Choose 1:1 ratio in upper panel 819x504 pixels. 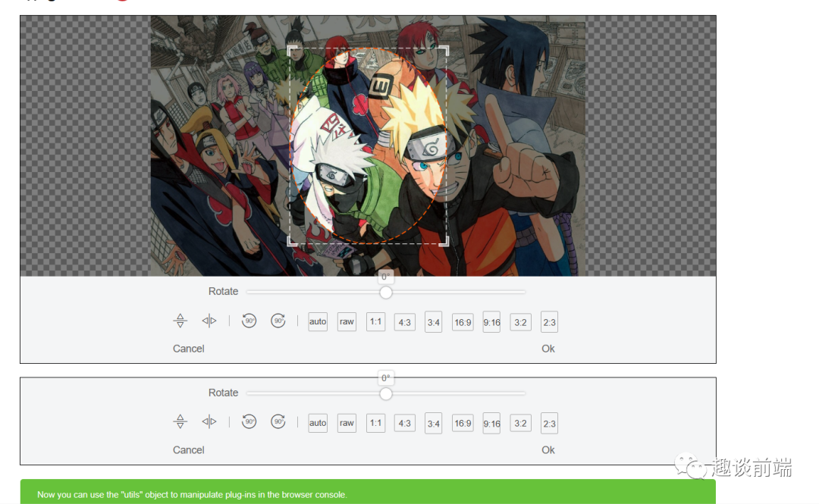point(375,321)
